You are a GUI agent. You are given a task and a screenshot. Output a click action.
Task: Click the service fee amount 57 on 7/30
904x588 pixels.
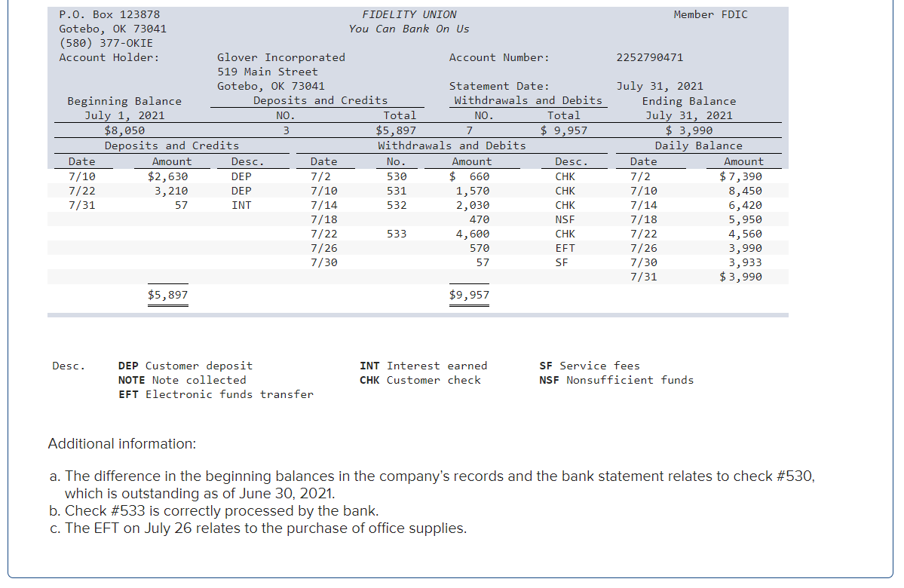pos(483,263)
